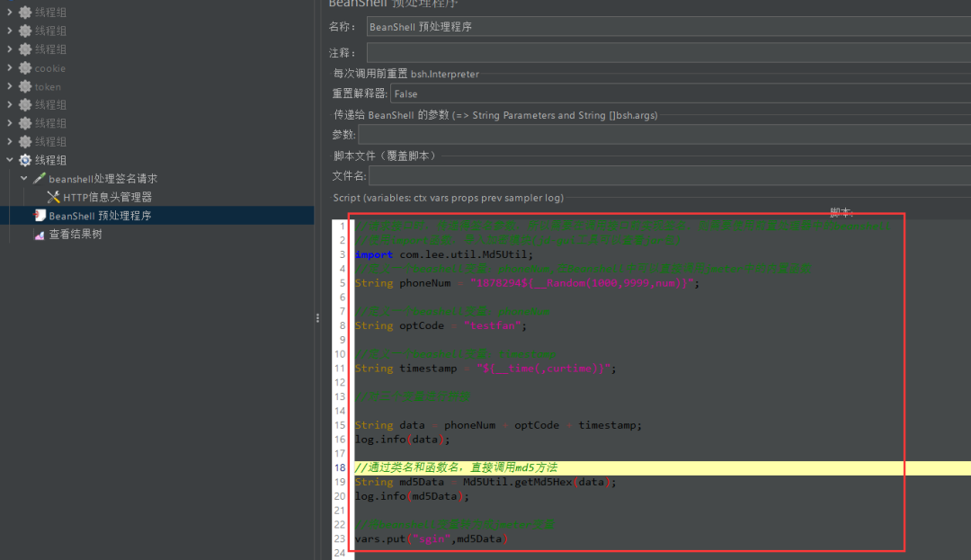Click the 查看结果树 listener icon
Screen dimensions: 971x560
point(40,235)
